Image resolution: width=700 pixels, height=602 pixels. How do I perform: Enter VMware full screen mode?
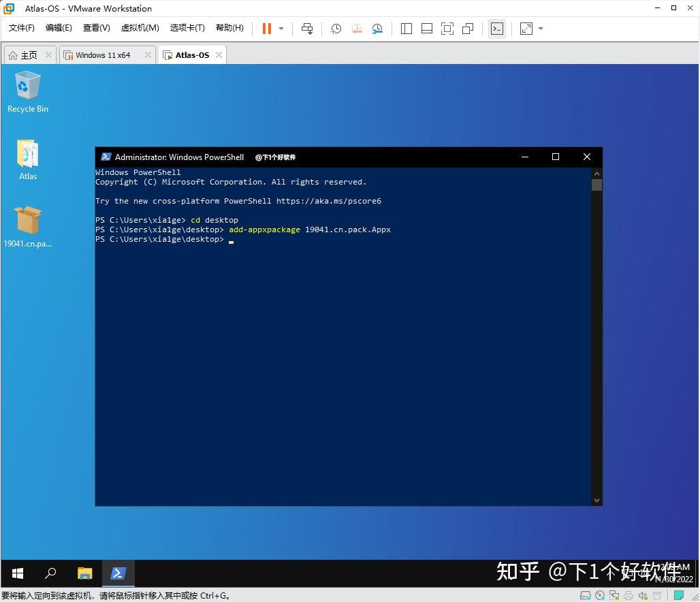pos(447,29)
